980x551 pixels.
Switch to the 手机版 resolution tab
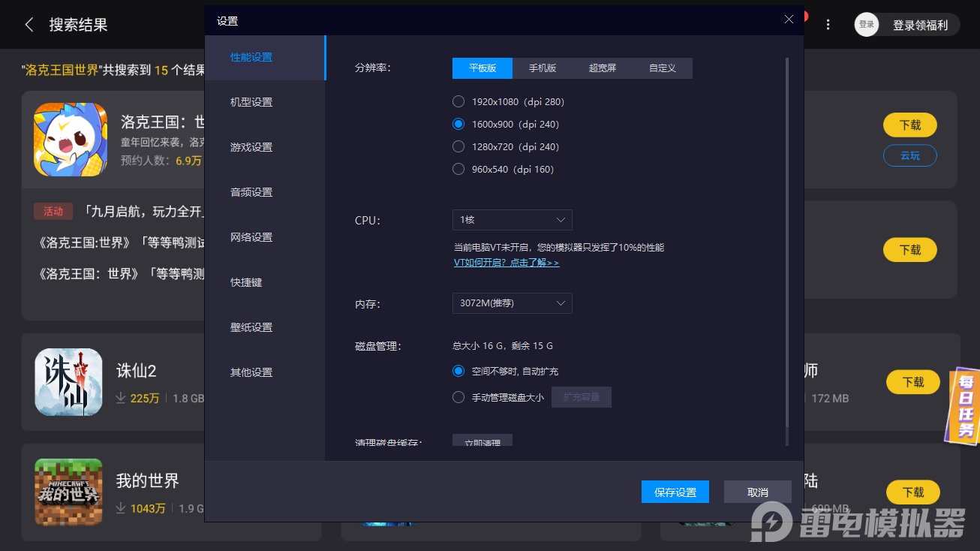coord(542,68)
